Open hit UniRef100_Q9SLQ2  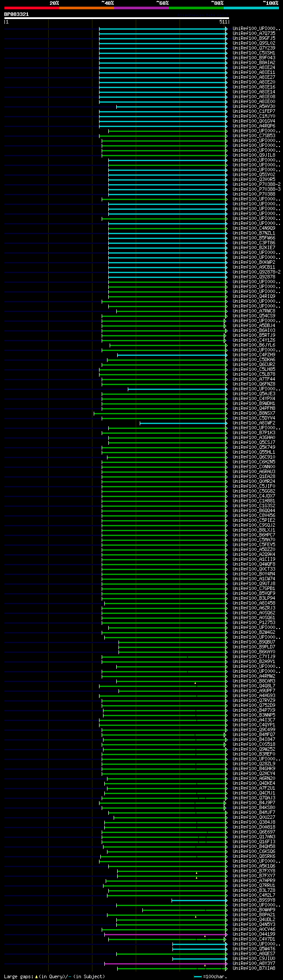click(x=254, y=43)
